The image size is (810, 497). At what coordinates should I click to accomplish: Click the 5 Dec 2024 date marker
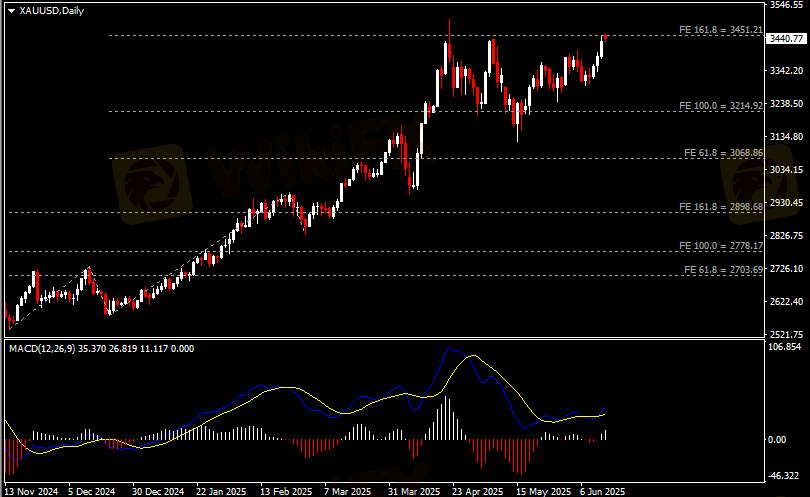click(91, 491)
